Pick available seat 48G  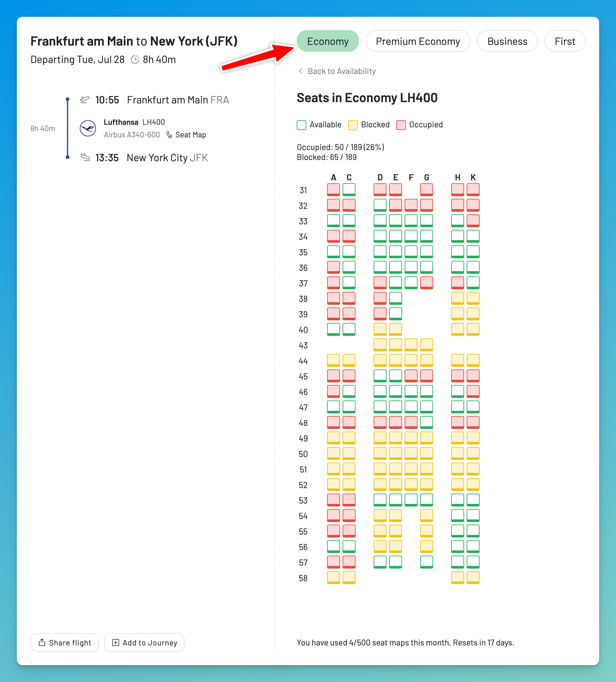[427, 422]
